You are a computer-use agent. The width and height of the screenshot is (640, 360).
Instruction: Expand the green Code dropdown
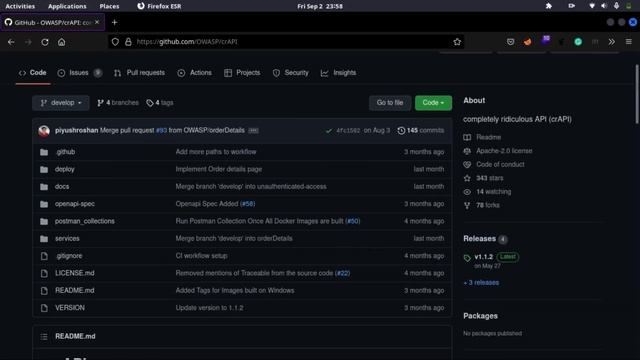click(x=433, y=103)
